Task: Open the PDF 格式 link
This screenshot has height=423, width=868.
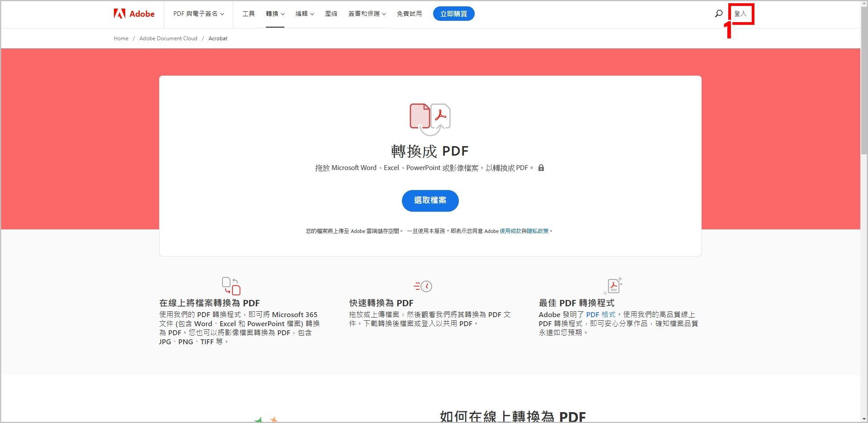Action: coord(601,314)
